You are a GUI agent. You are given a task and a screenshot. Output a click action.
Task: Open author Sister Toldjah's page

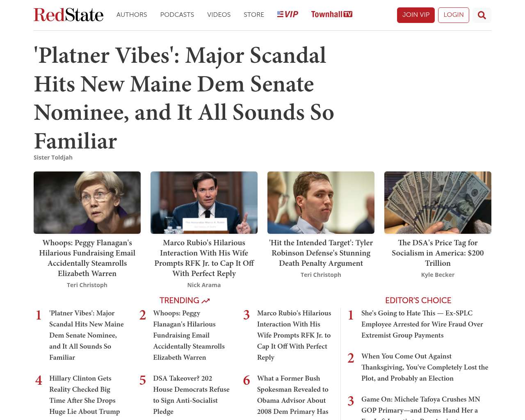(53, 157)
